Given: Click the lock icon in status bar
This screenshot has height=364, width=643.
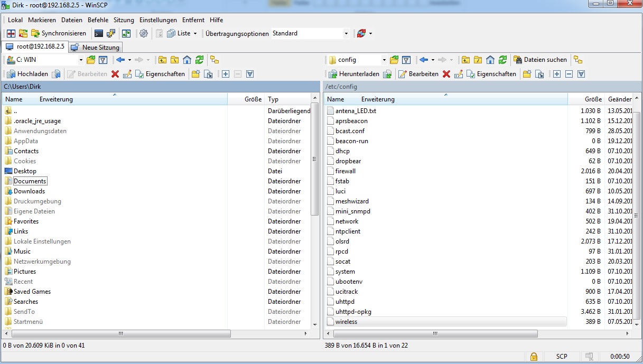Looking at the screenshot, I should pyautogui.click(x=534, y=357).
